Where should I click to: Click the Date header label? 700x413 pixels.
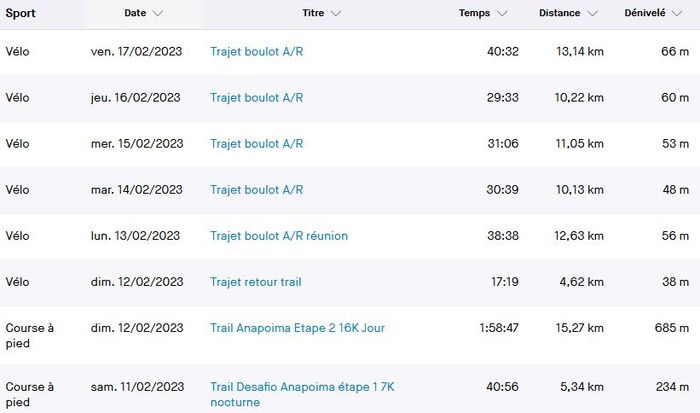(135, 14)
